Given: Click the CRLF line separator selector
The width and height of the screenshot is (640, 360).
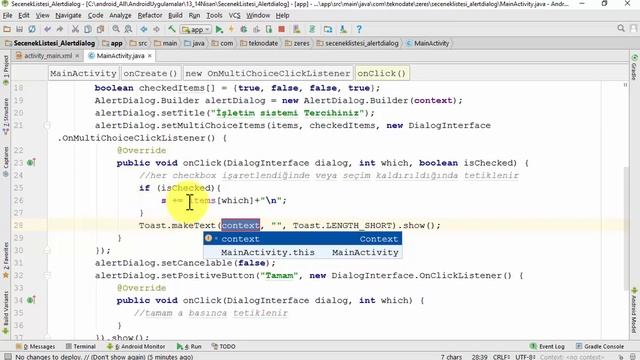Looking at the screenshot, I should coord(501,357).
